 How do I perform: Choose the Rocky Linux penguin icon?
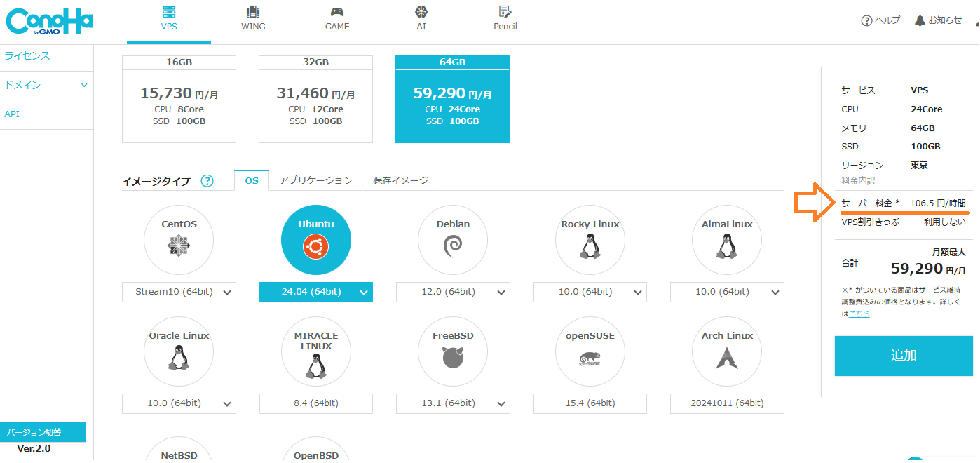tap(590, 246)
